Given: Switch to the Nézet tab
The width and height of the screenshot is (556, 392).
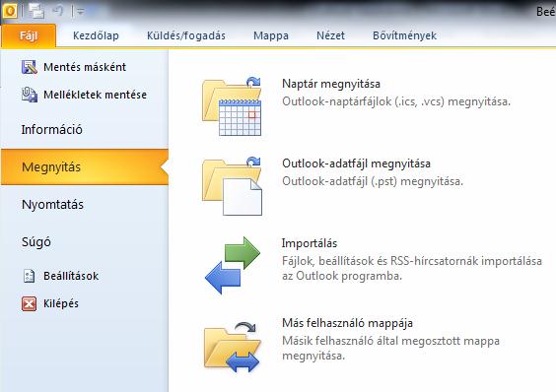Looking at the screenshot, I should tap(330, 35).
